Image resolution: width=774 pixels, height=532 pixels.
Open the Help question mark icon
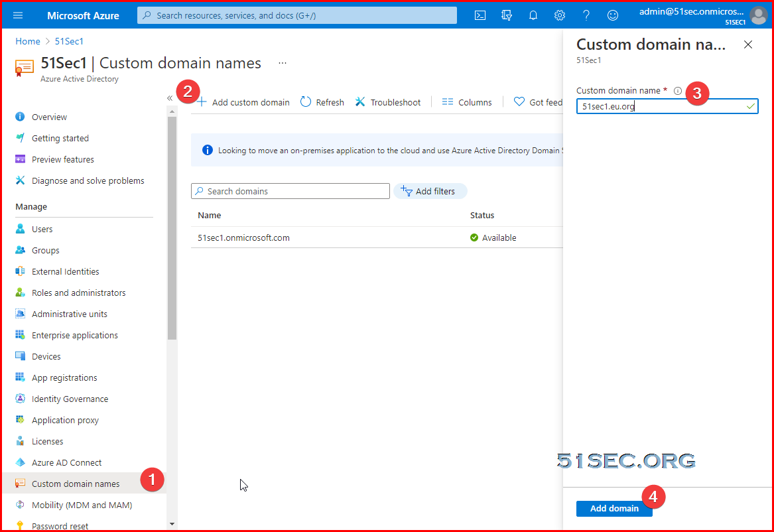click(x=586, y=15)
